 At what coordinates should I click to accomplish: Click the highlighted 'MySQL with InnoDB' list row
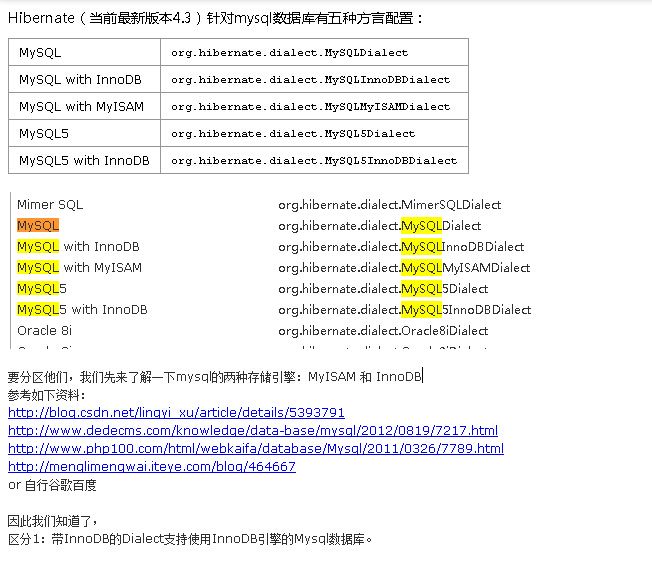point(78,247)
